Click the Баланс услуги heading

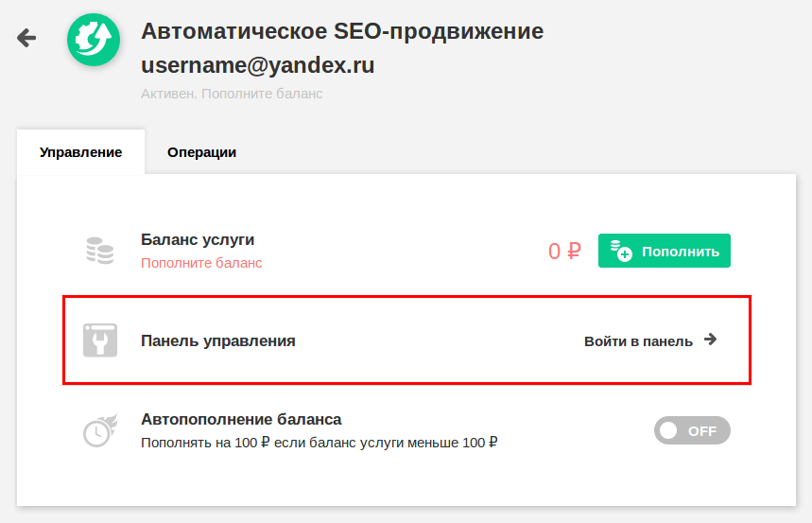click(198, 239)
